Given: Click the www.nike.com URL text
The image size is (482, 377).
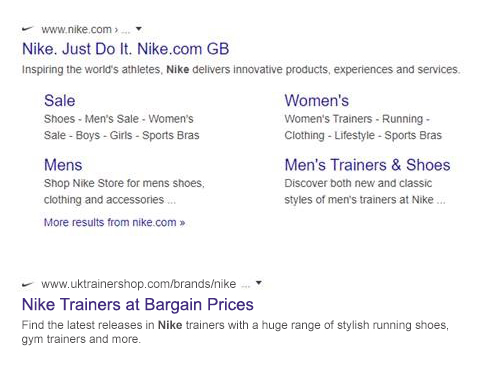Looking at the screenshot, I should pyautogui.click(x=76, y=29).
